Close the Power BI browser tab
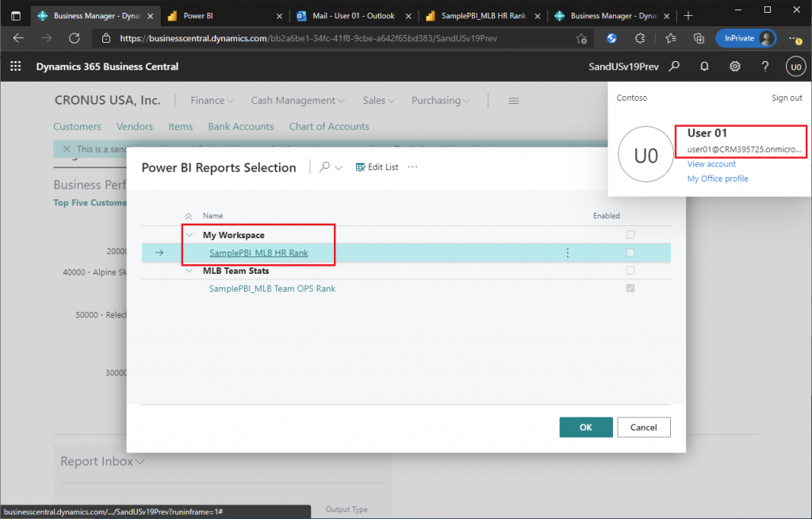 [x=279, y=16]
